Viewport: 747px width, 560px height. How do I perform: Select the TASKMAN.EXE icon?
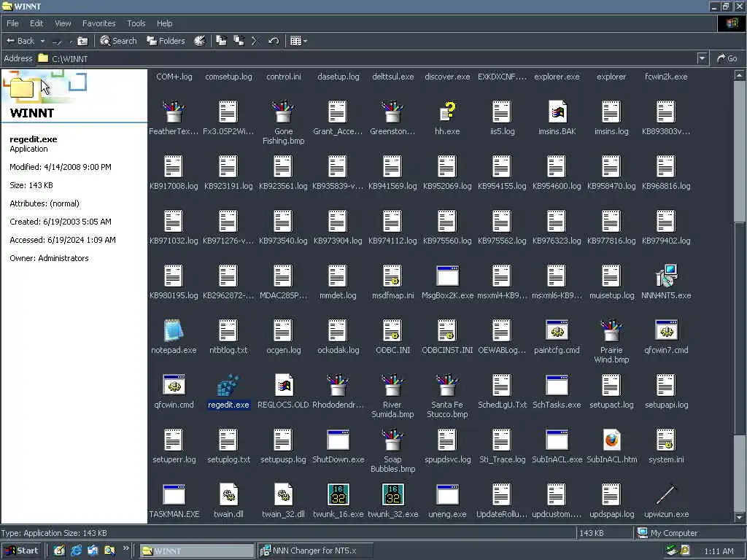point(174,494)
